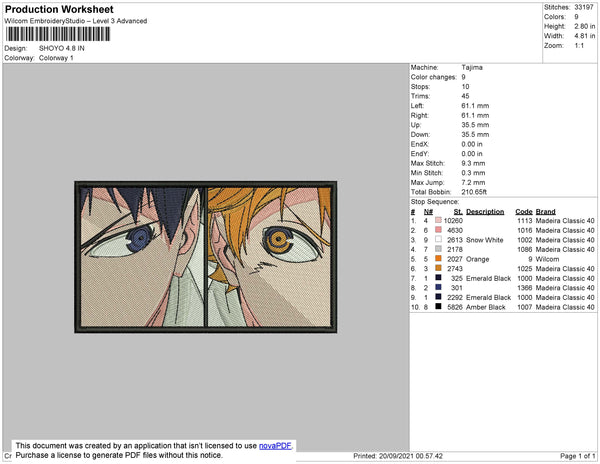
Task: Click the height value '2.80 in'
Action: click(585, 26)
